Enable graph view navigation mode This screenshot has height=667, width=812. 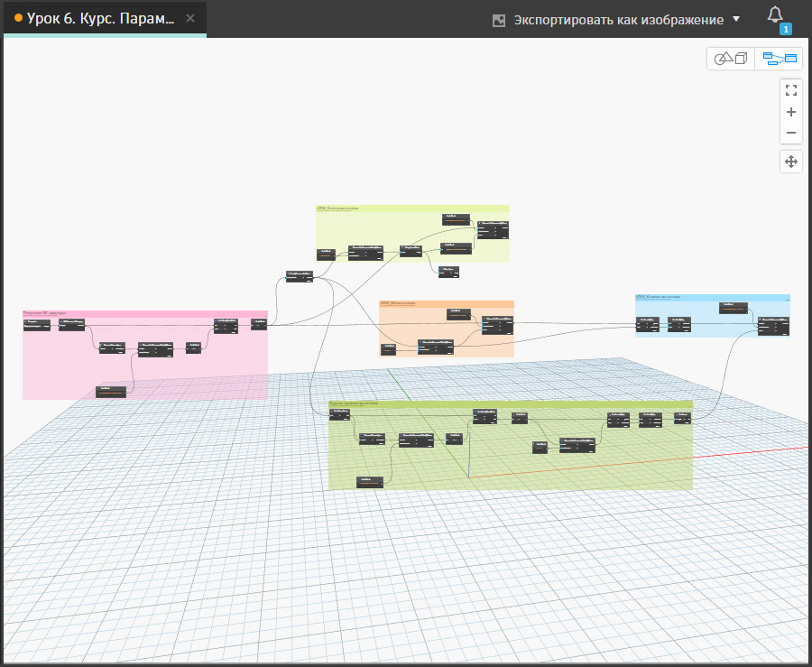pos(780,59)
